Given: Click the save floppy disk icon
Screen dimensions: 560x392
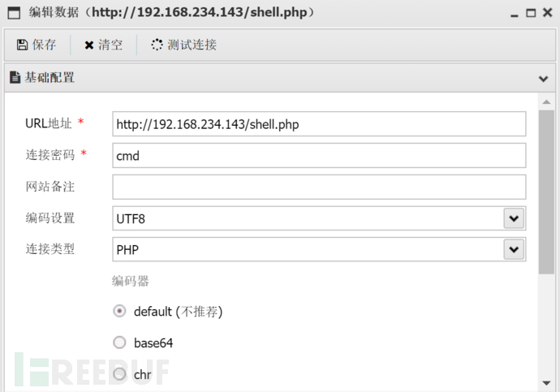Looking at the screenshot, I should (x=22, y=45).
